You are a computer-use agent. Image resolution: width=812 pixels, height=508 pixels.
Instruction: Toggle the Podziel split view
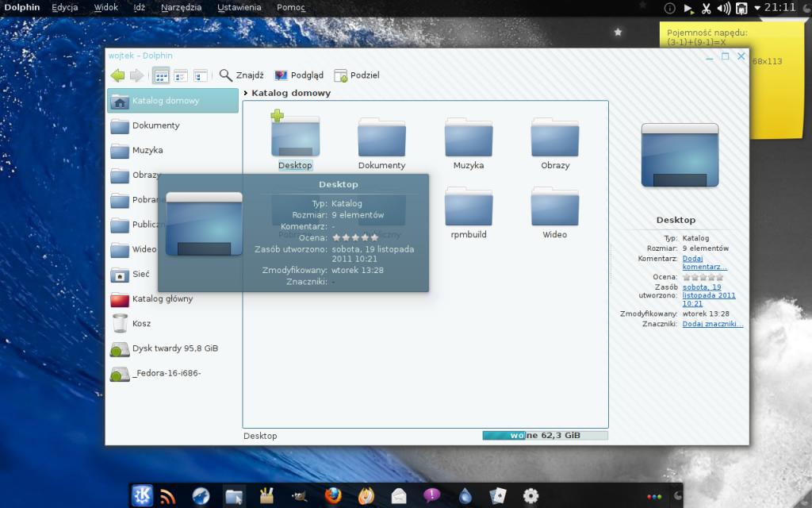(x=357, y=75)
